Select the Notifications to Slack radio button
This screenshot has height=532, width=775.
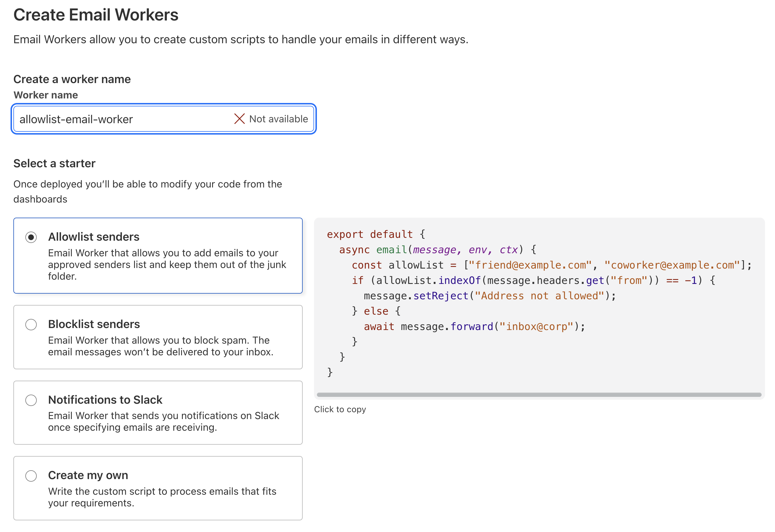pyautogui.click(x=31, y=400)
